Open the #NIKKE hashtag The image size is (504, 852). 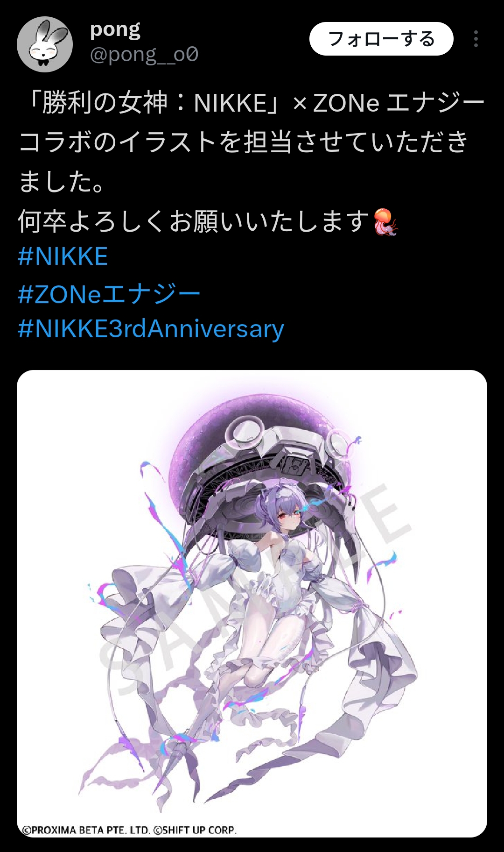pyautogui.click(x=63, y=256)
